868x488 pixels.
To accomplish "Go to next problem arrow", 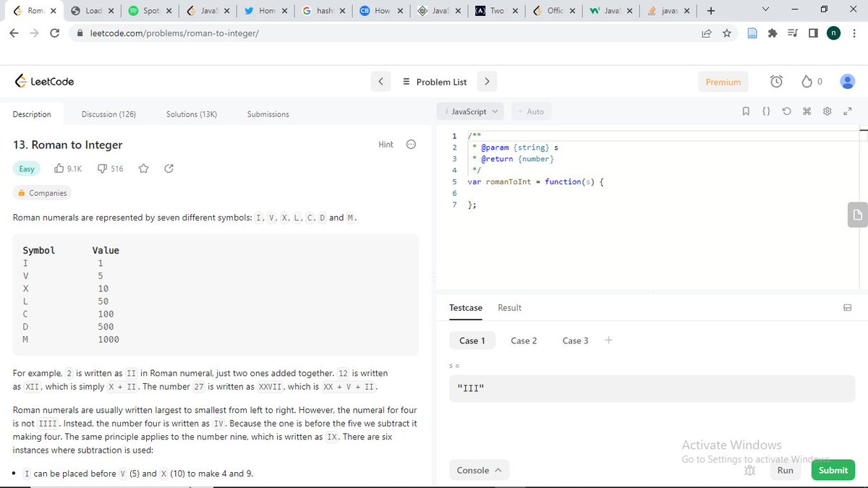I will [488, 82].
